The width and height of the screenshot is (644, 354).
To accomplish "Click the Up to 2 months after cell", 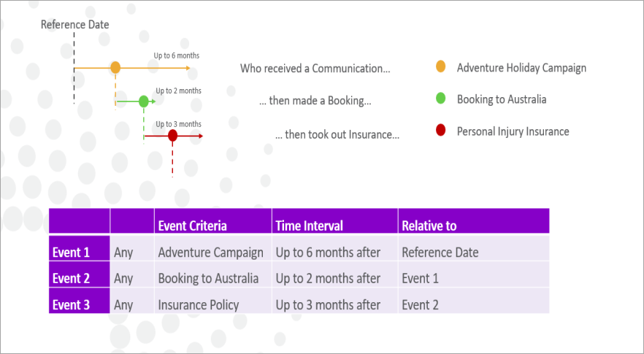I will (334, 274).
